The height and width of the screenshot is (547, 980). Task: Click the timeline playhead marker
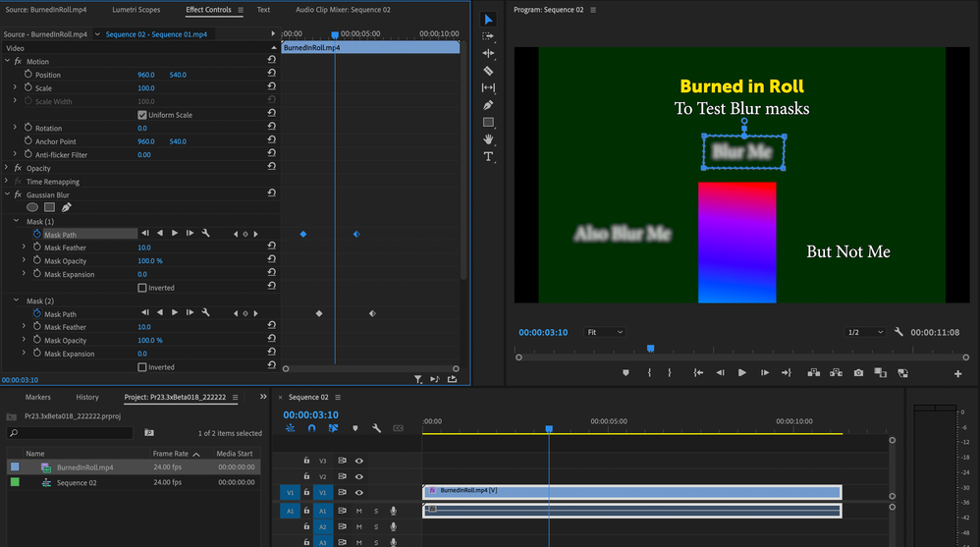[549, 429]
